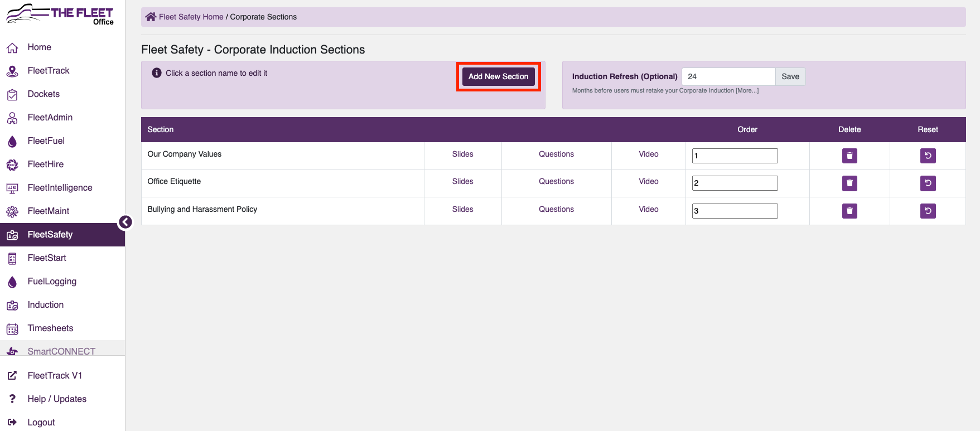Open Video for Office Etiquette
Screen dimensions: 980x431
click(649, 181)
